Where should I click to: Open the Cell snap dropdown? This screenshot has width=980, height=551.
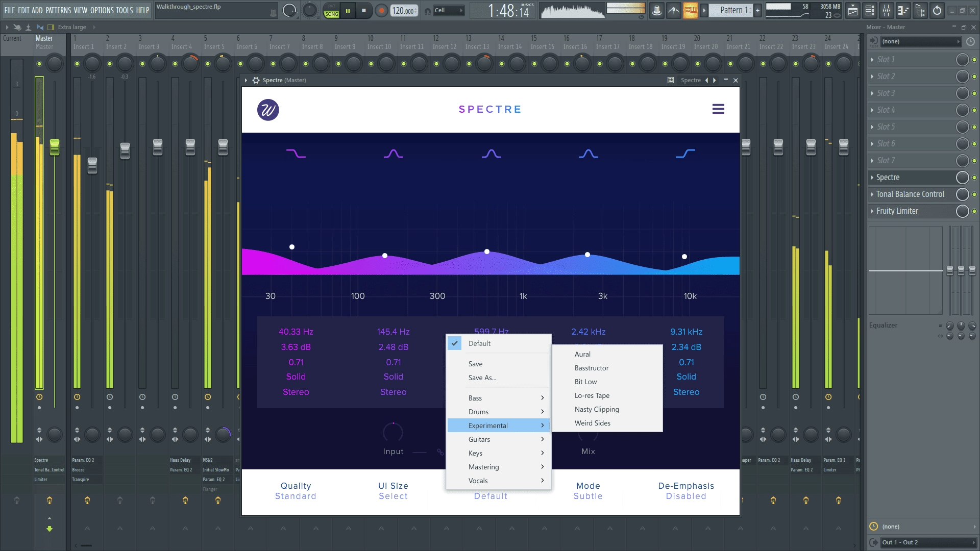[x=449, y=10]
